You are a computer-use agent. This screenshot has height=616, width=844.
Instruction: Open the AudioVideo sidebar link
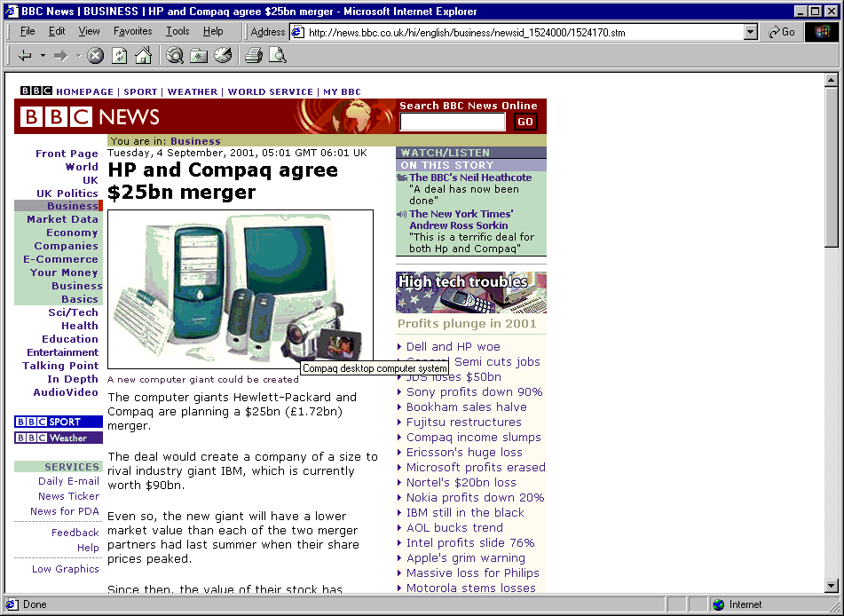coord(66,392)
